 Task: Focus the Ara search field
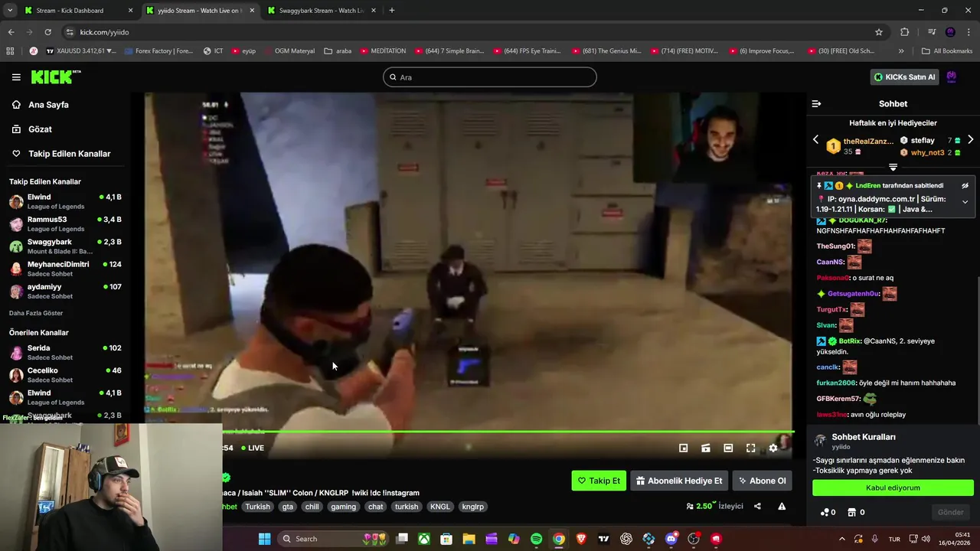[490, 77]
